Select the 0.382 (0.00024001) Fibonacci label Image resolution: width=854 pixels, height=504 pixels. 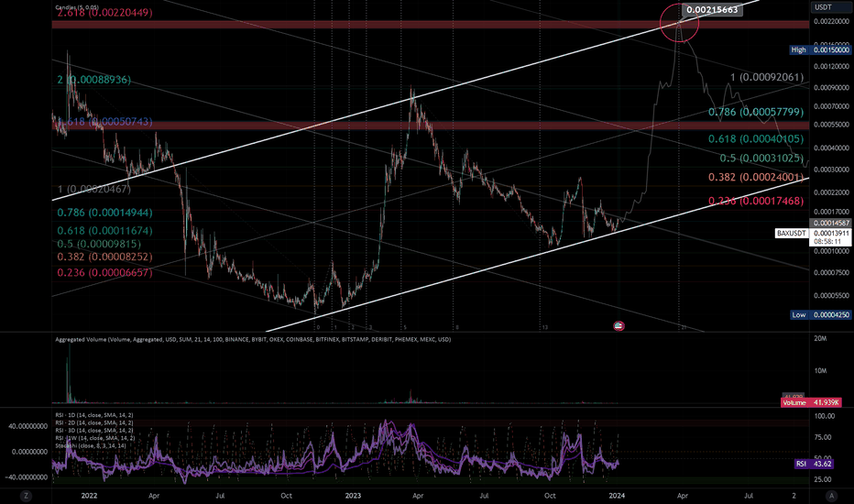coord(756,177)
